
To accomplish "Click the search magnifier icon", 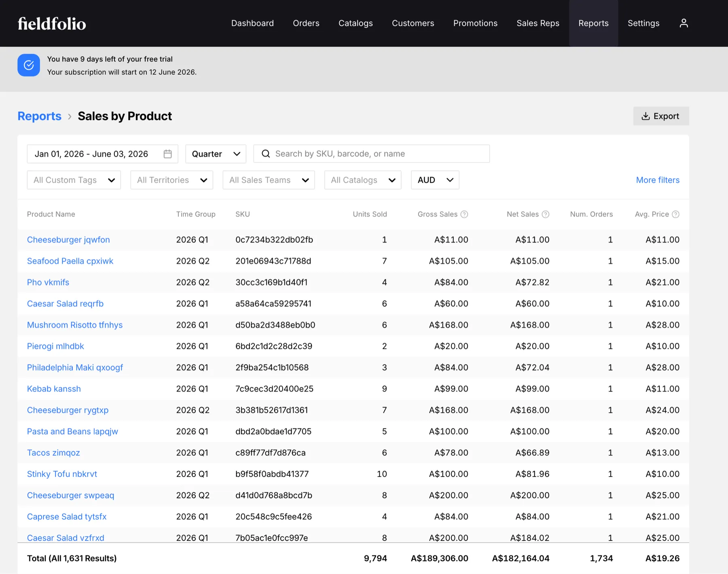I will tap(266, 154).
